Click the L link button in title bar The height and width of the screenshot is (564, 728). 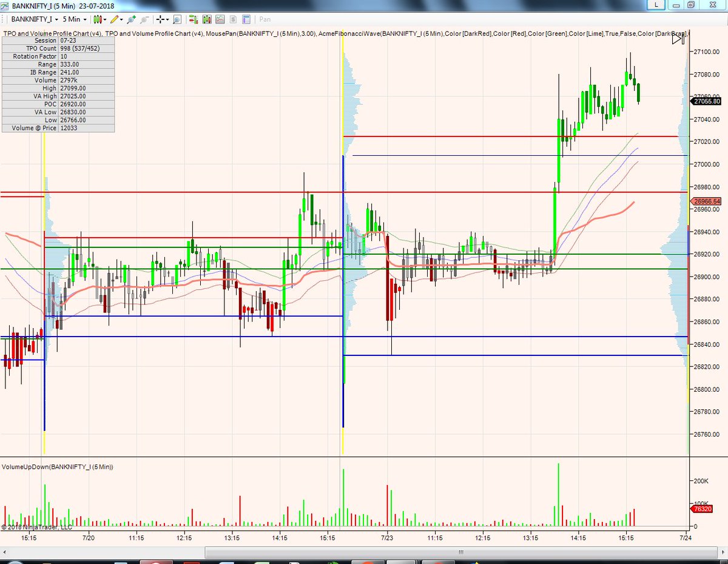(x=656, y=4)
